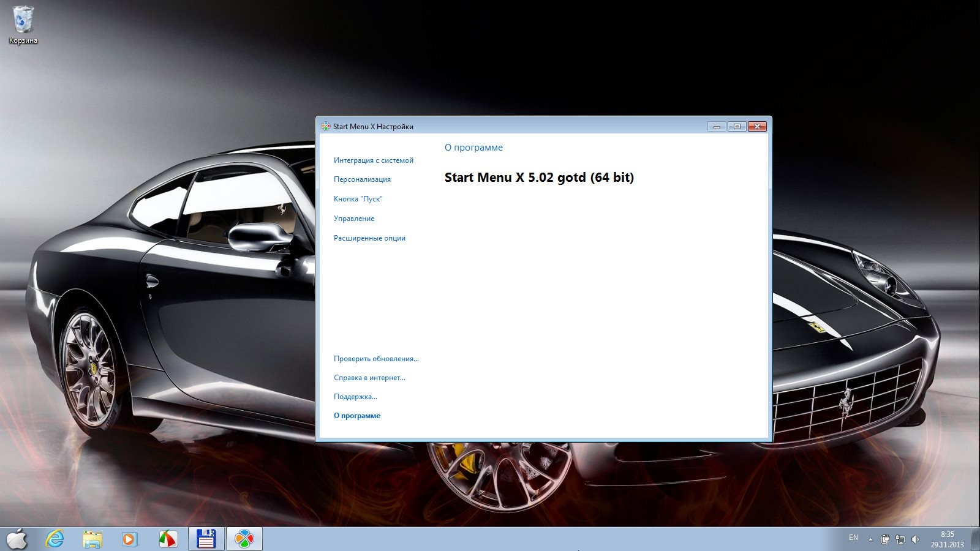Click the power plug tray icon
The height and width of the screenshot is (551, 980).
click(x=885, y=539)
